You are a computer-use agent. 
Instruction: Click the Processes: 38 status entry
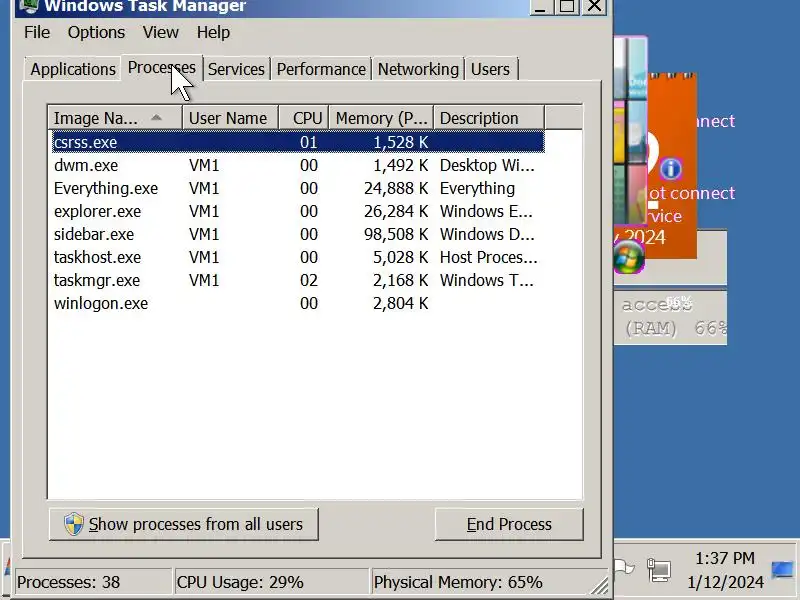[93, 582]
